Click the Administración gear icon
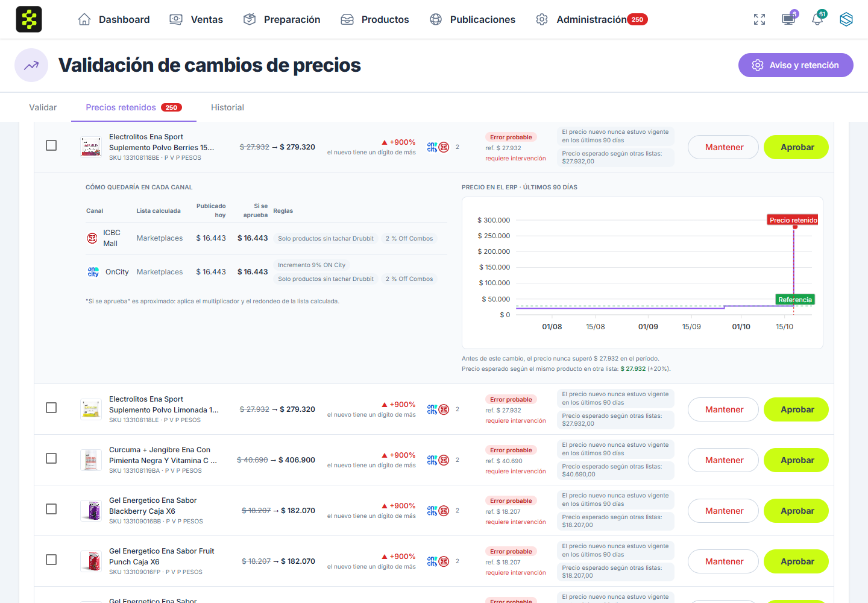The image size is (868, 603). point(542,19)
